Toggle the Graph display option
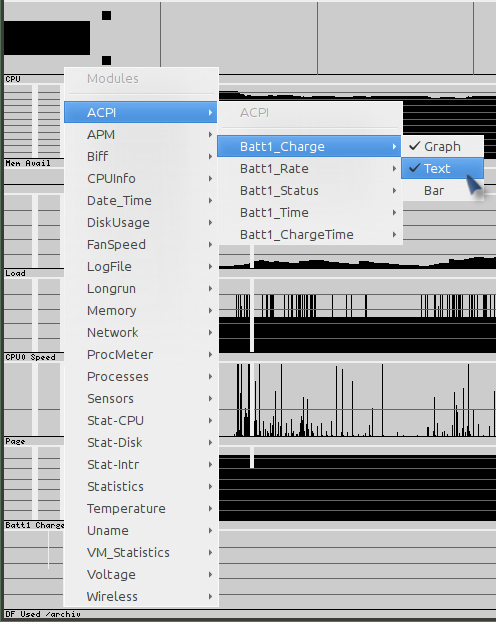496x622 pixels. click(x=442, y=147)
